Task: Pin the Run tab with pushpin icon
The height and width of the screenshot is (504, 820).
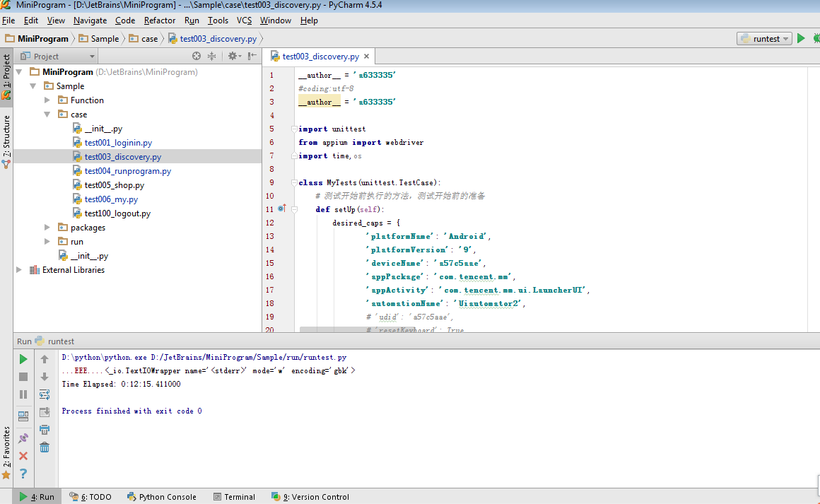Action: click(23, 438)
